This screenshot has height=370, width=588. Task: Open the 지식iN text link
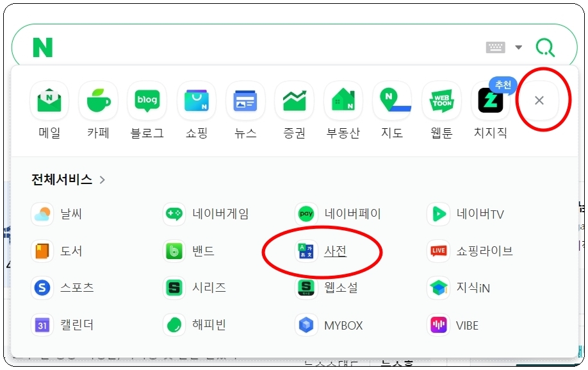(x=473, y=288)
